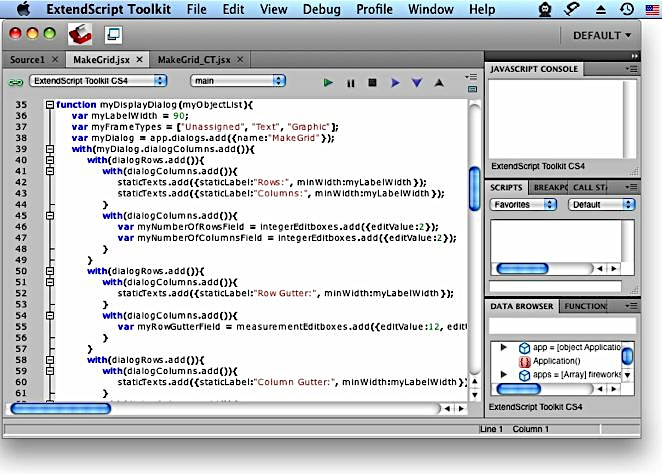
Task: Close the Source1 tab
Action: (55, 60)
